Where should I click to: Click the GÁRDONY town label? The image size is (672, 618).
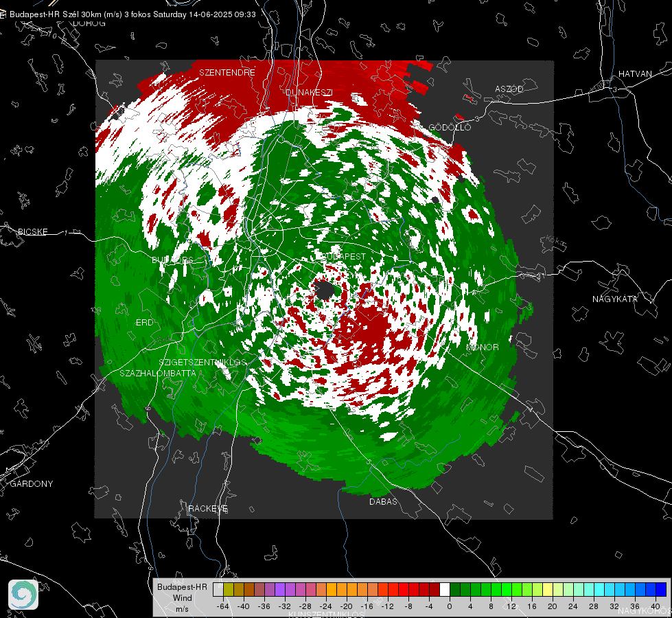pos(32,484)
